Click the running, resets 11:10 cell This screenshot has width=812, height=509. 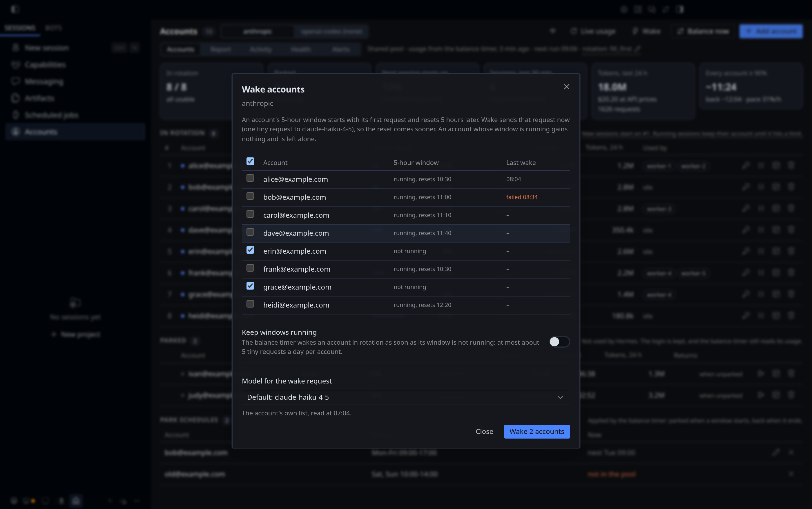(422, 215)
